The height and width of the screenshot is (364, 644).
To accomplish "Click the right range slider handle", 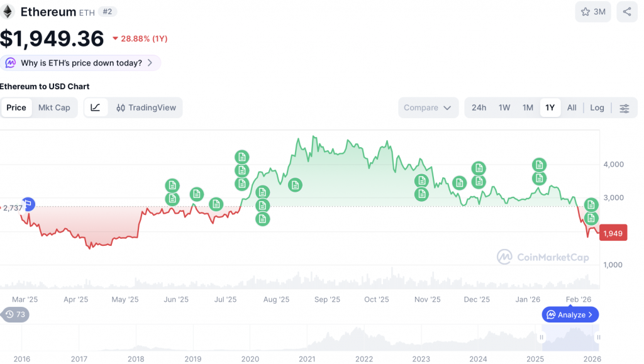I will (x=597, y=338).
